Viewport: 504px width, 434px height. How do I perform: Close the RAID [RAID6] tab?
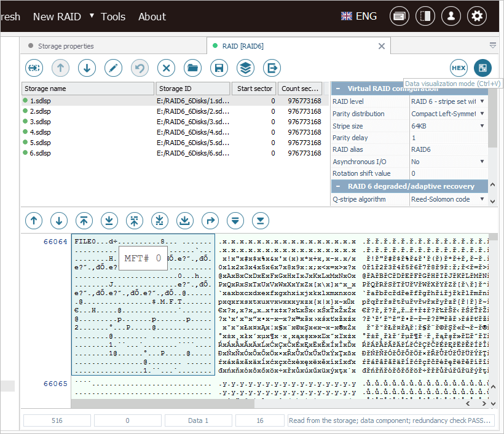[382, 46]
